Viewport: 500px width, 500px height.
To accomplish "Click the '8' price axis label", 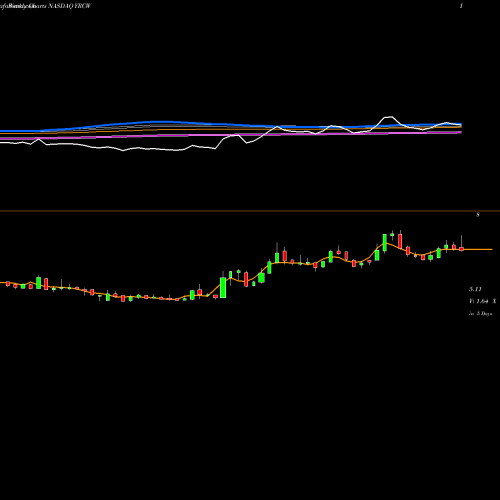I will pos(478,215).
